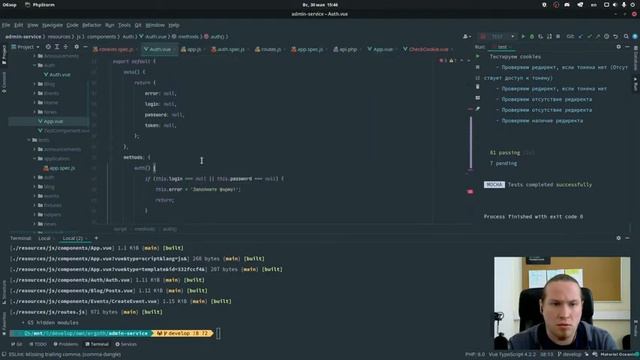Open the Window menu

click(x=155, y=25)
